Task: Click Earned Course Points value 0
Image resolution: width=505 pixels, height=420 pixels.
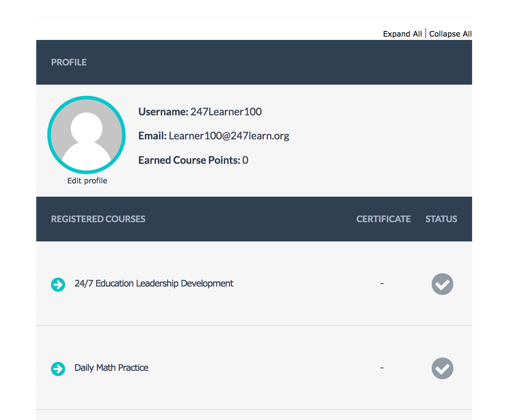Action: [x=245, y=160]
